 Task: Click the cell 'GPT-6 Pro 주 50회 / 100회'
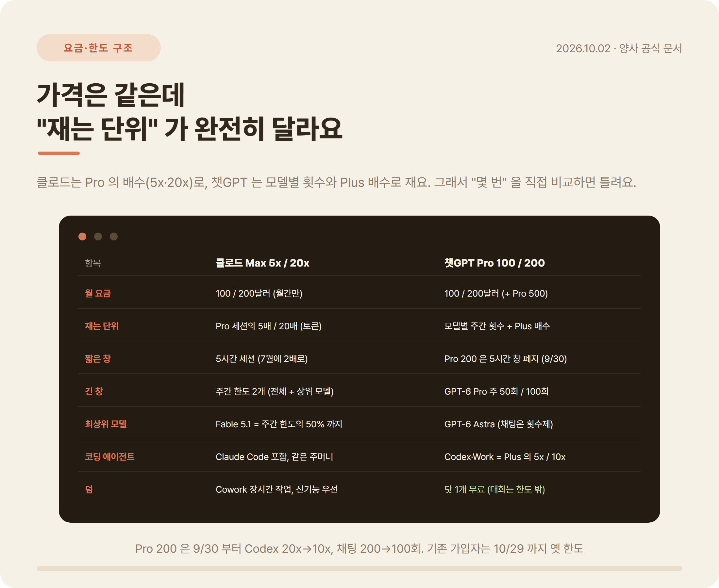click(496, 391)
